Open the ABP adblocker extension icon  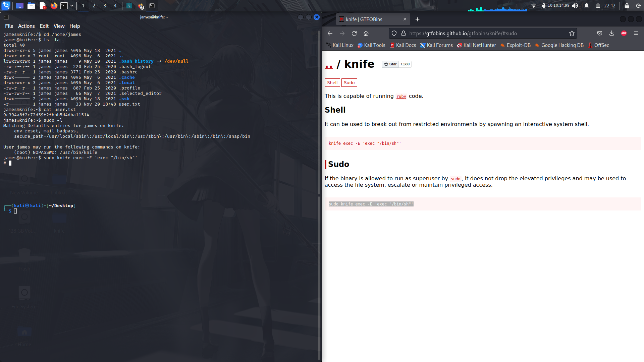click(x=624, y=33)
